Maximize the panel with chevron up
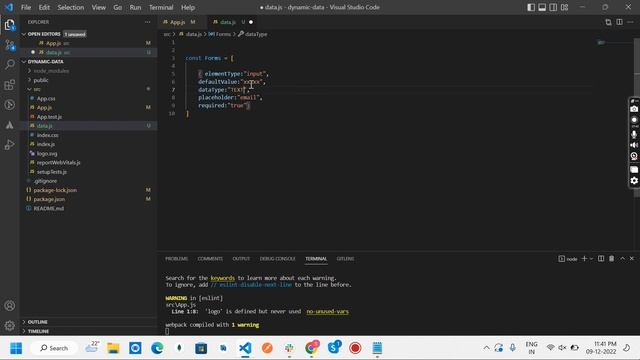The height and width of the screenshot is (360, 640). pos(622,259)
